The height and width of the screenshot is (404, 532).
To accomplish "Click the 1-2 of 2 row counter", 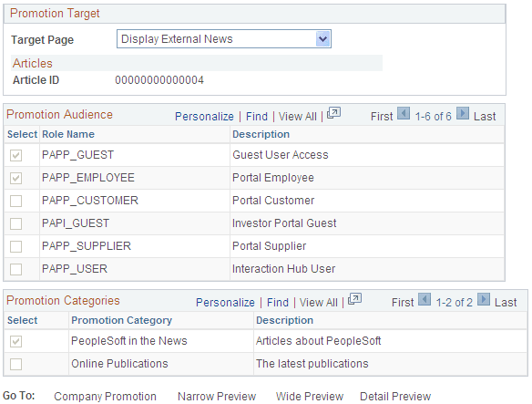I will pyautogui.click(x=455, y=303).
